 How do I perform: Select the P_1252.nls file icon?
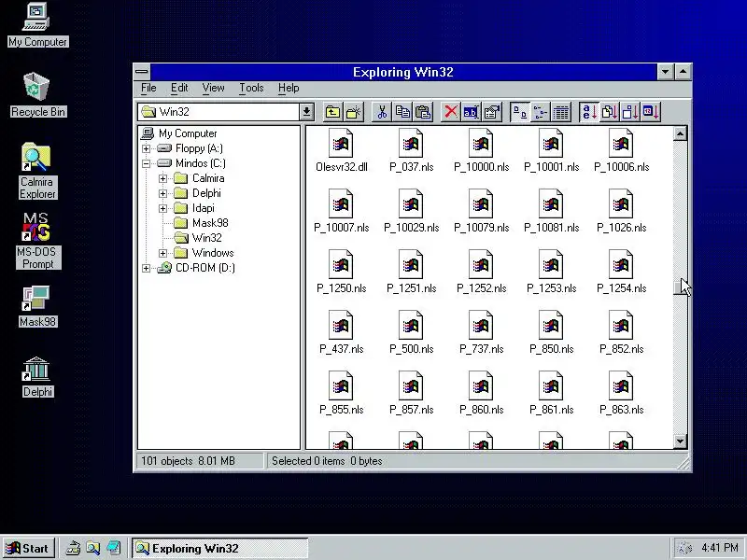pyautogui.click(x=481, y=264)
